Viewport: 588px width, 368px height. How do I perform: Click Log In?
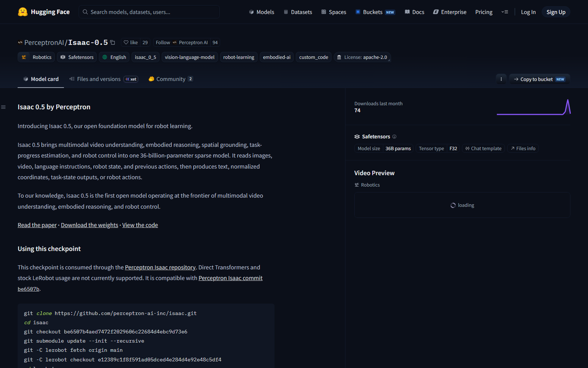[x=528, y=12]
